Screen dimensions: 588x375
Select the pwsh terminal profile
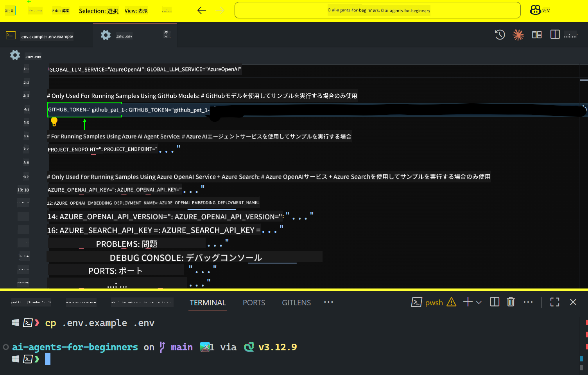coord(427,302)
